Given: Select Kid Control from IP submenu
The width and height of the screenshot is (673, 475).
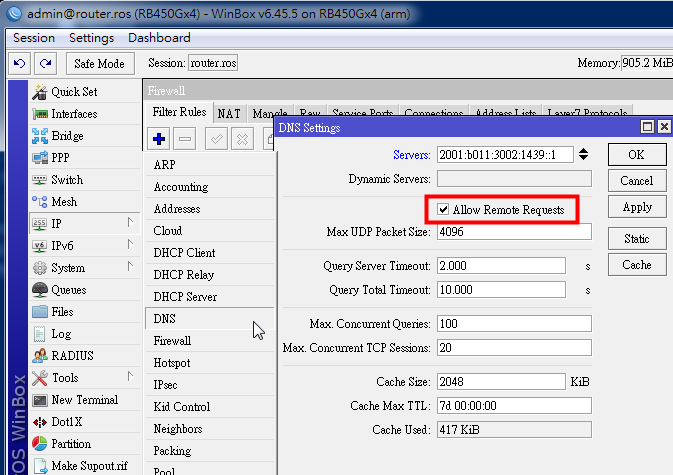Looking at the screenshot, I should point(209,406).
